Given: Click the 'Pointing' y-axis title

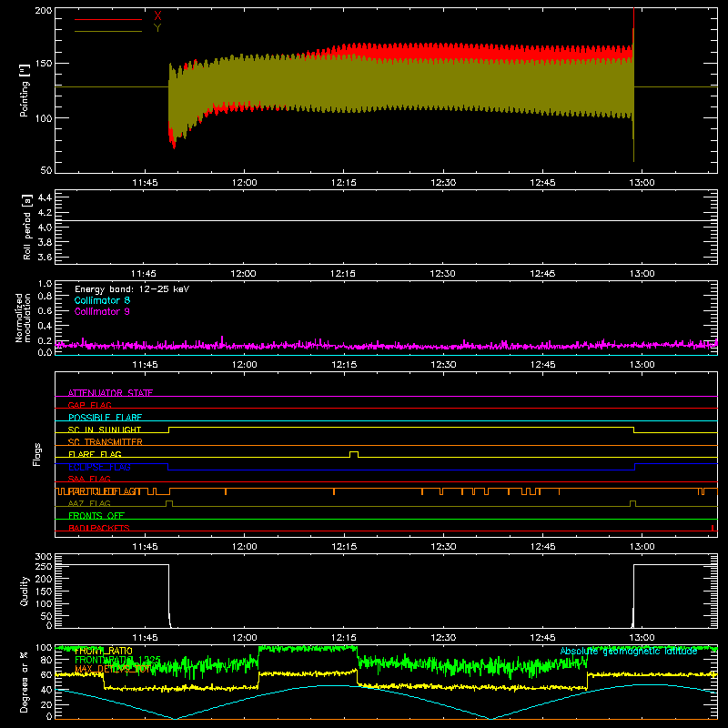Looking at the screenshot, I should tap(25, 90).
